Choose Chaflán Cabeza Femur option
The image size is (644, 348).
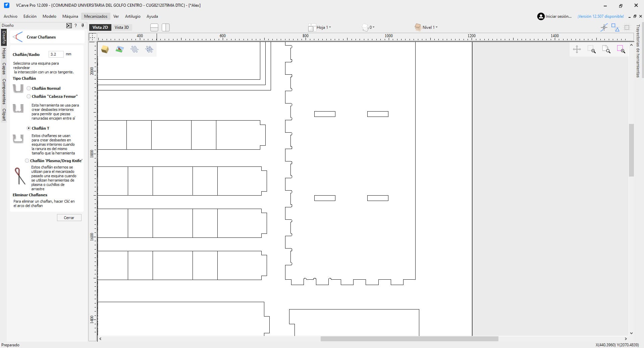(28, 96)
